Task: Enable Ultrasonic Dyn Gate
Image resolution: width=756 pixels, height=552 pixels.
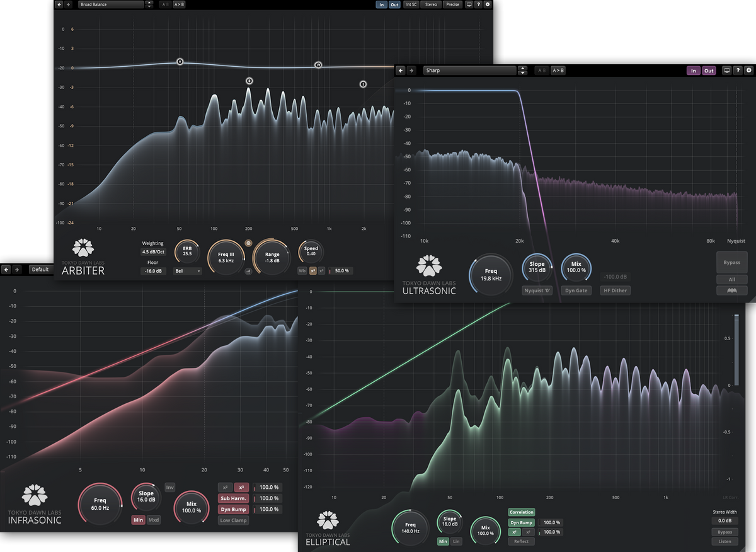Action: [x=576, y=290]
